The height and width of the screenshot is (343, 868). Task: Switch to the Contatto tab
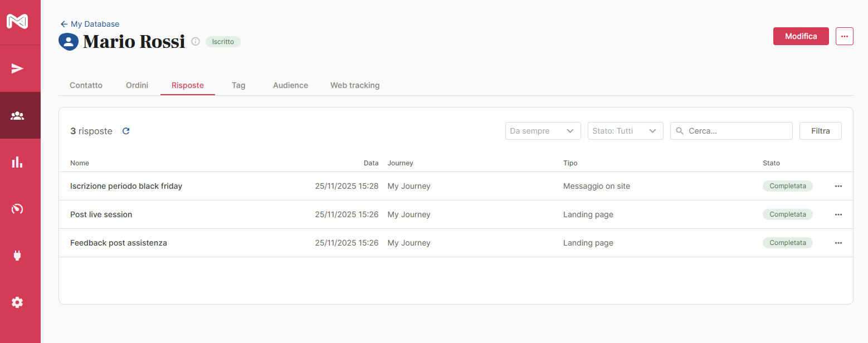(x=86, y=85)
